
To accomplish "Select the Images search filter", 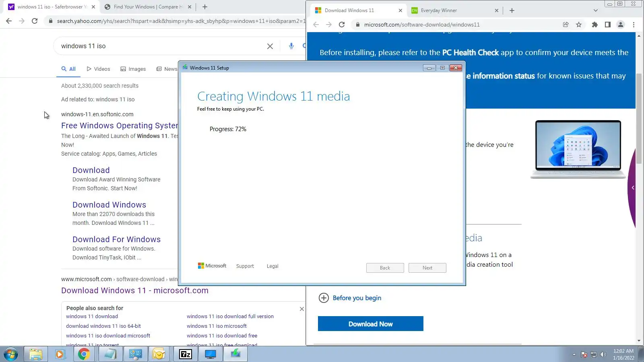I will click(x=133, y=69).
